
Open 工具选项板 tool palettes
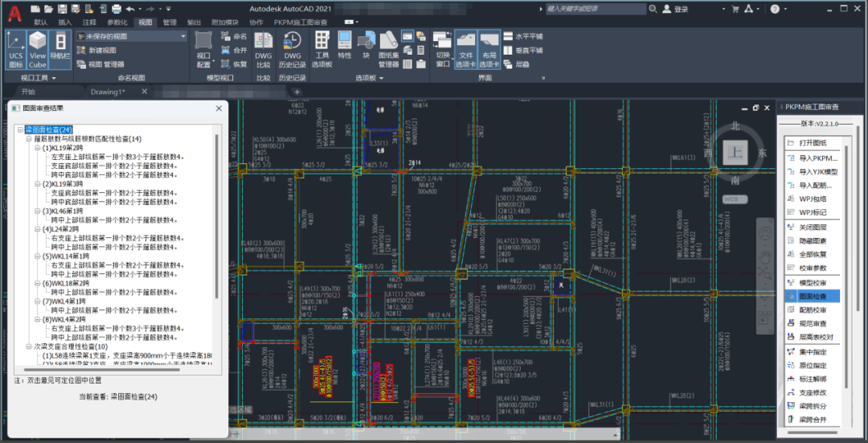(x=321, y=49)
